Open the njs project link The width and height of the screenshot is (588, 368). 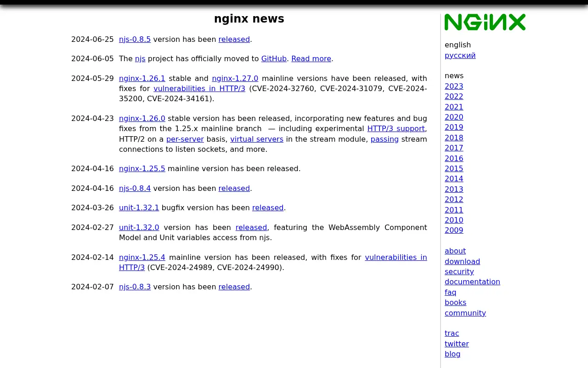click(x=140, y=59)
